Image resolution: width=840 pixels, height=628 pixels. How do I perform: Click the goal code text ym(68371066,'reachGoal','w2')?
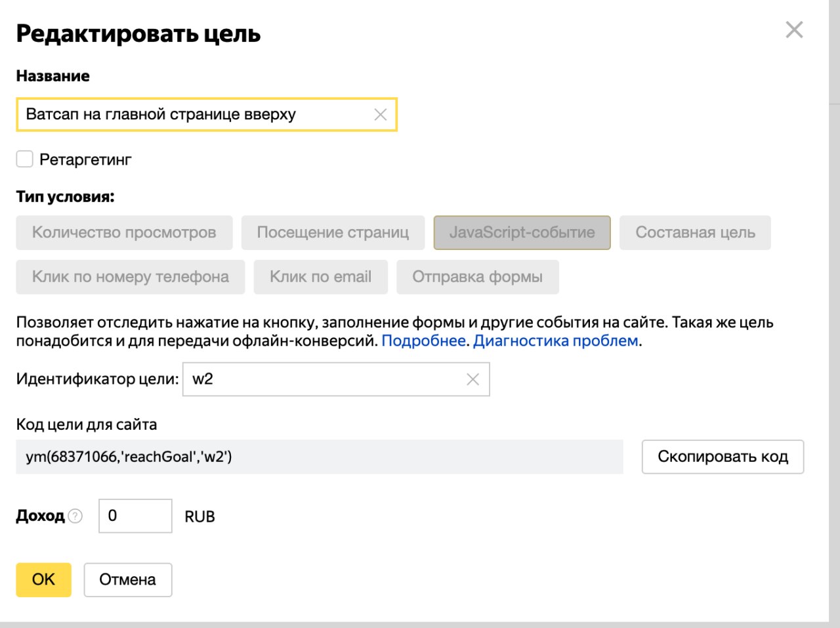point(129,457)
